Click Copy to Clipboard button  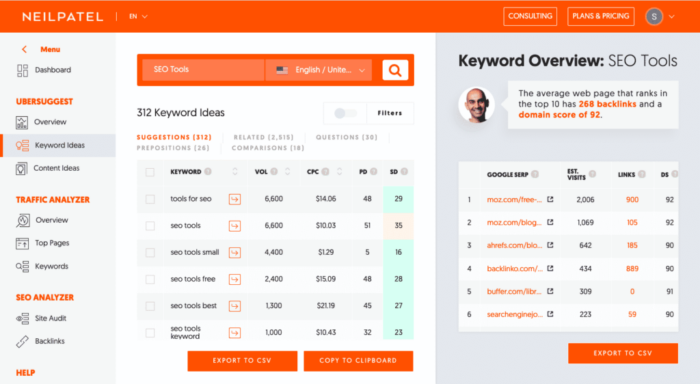tap(358, 361)
